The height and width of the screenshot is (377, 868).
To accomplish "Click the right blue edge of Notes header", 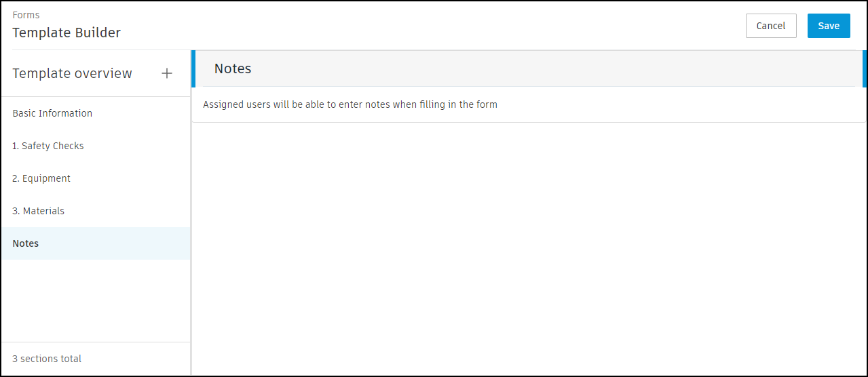I will [x=864, y=68].
